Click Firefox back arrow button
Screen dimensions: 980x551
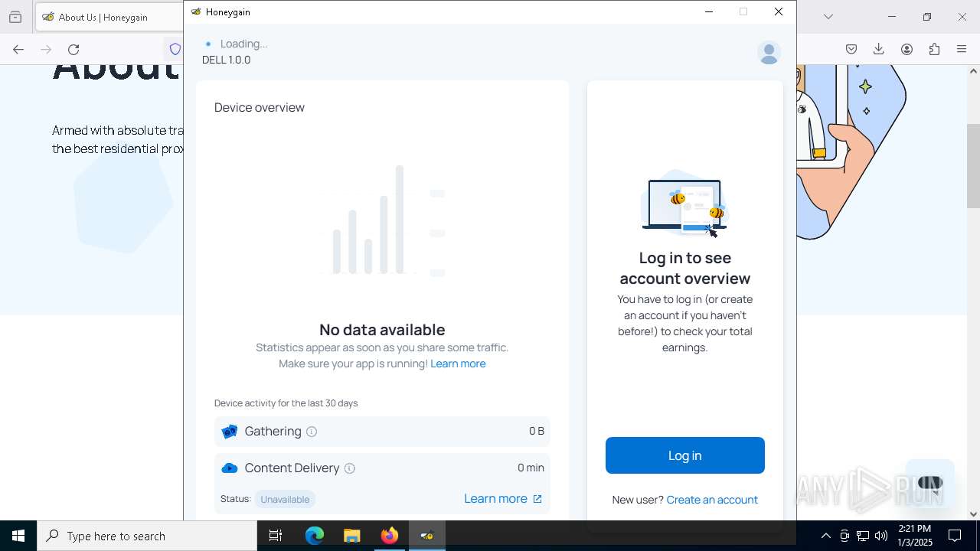click(18, 49)
